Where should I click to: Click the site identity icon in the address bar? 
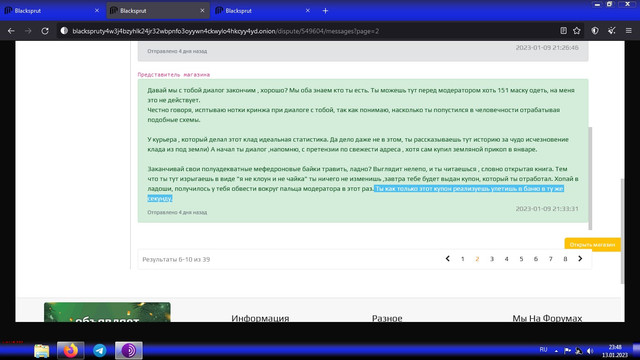tap(64, 31)
